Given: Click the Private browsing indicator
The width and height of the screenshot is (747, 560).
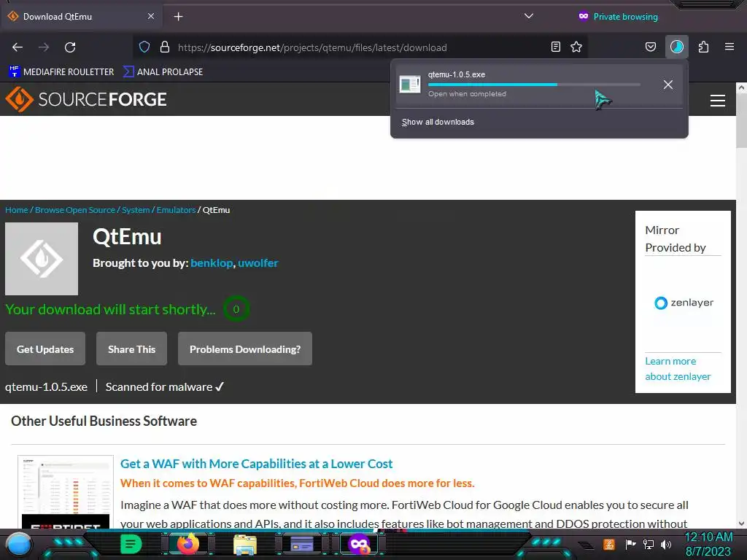Looking at the screenshot, I should pyautogui.click(x=618, y=17).
